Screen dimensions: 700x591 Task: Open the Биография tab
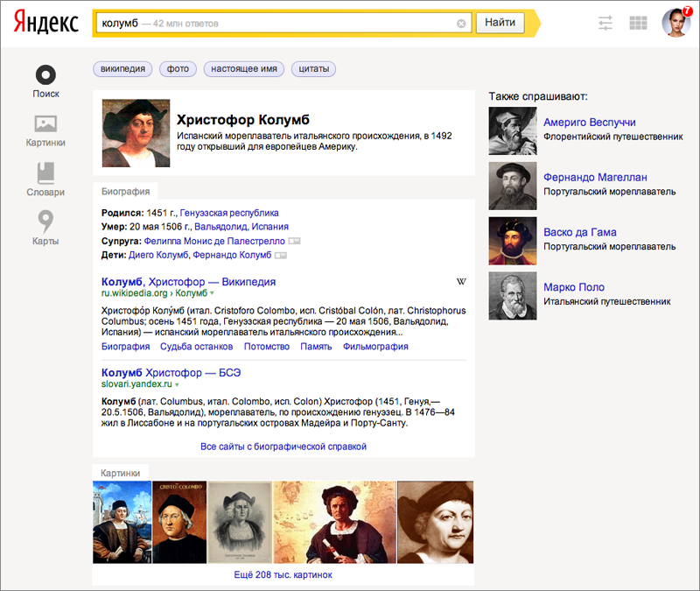[125, 191]
